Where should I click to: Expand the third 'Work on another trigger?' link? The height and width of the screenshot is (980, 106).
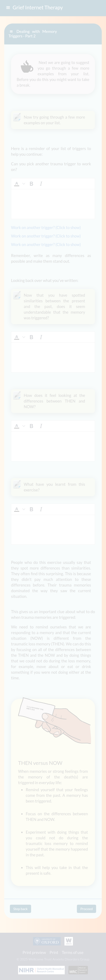point(46,245)
